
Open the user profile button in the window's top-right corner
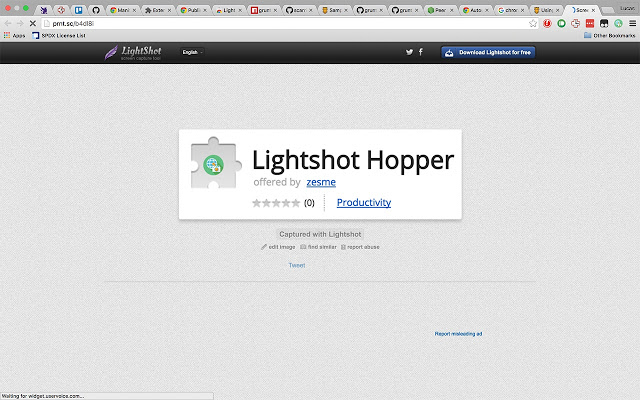pos(627,8)
